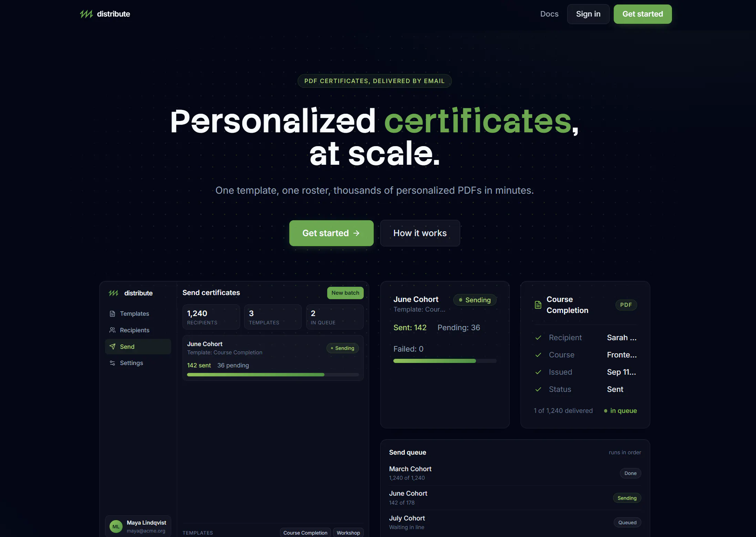Click the distribute logo icon in dashboard sidebar
The image size is (756, 537).
point(114,293)
